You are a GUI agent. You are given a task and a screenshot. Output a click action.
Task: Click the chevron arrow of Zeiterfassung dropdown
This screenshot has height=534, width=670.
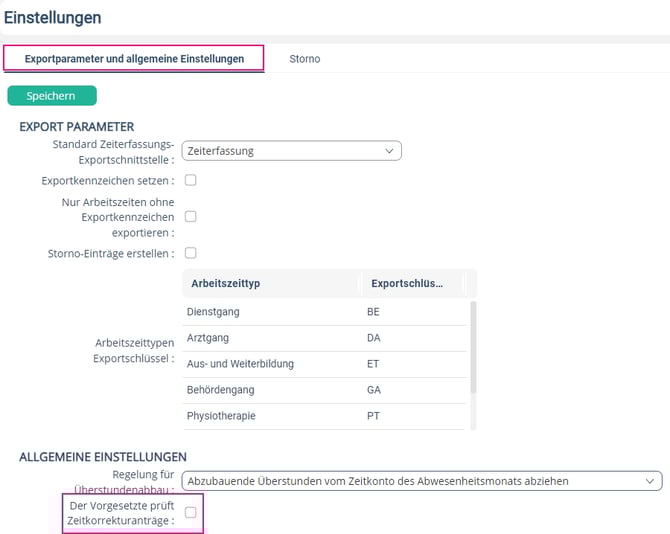pyautogui.click(x=389, y=151)
